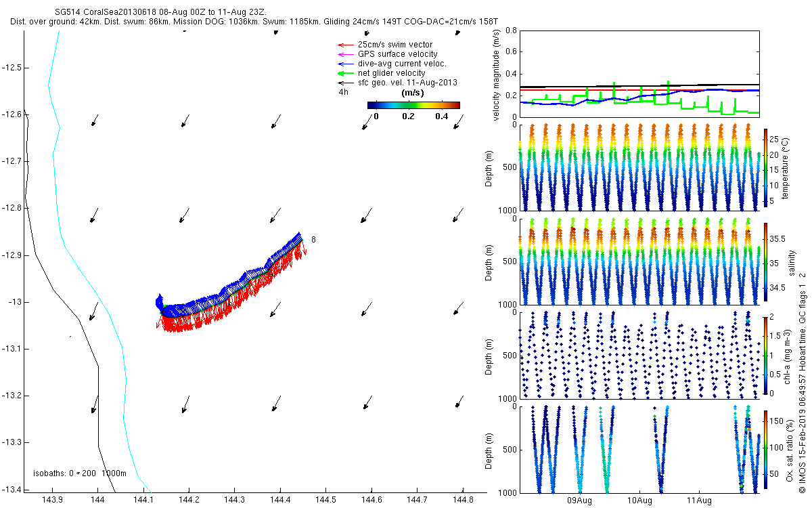Select the temperature color bar
The height and width of the screenshot is (508, 812).
[765, 167]
